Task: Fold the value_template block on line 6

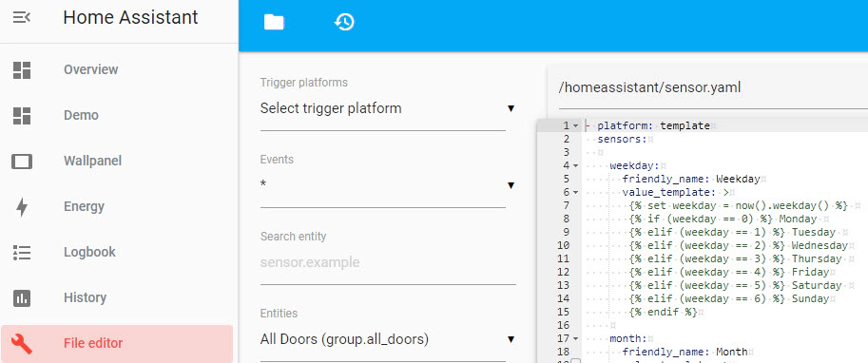Action: (x=576, y=193)
